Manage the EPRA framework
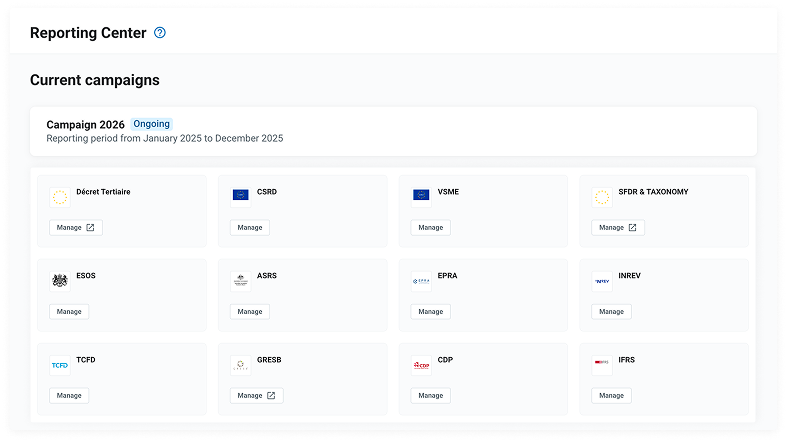787x442 pixels. point(431,312)
